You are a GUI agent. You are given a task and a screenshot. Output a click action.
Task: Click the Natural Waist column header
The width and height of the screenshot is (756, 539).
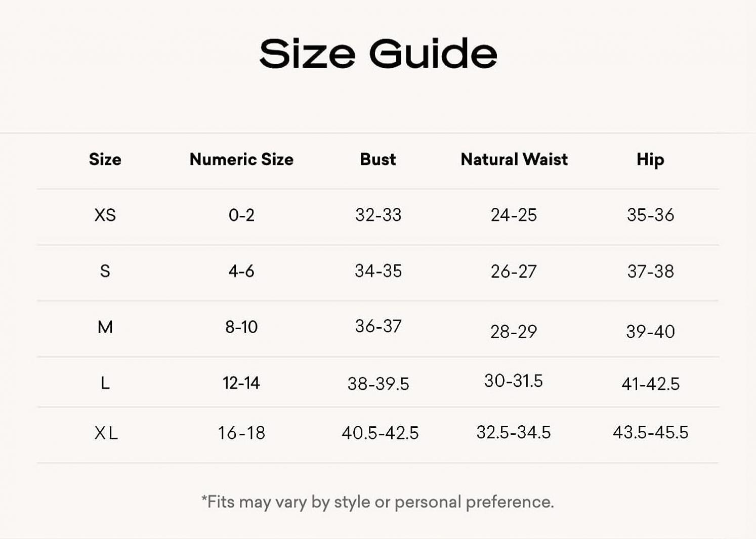pyautogui.click(x=514, y=159)
